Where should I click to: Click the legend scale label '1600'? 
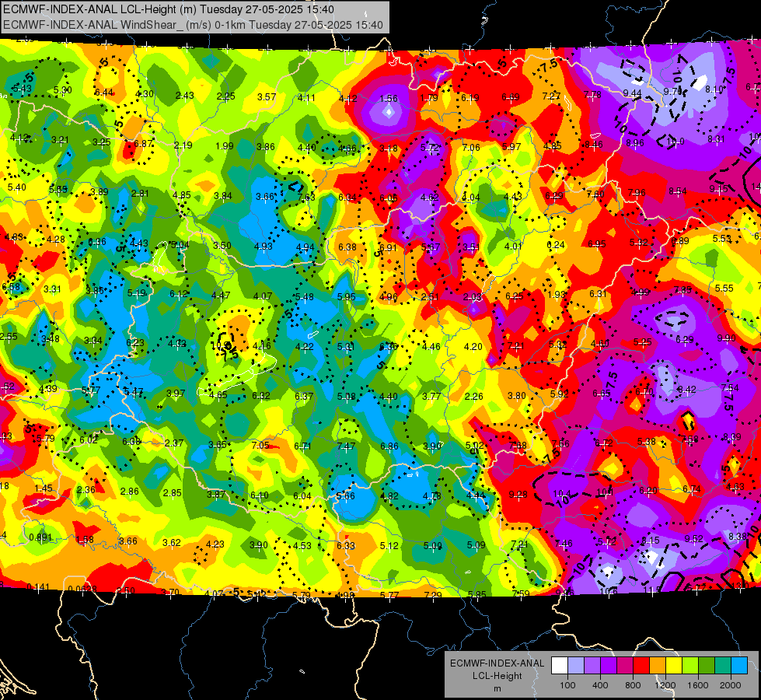(x=697, y=685)
